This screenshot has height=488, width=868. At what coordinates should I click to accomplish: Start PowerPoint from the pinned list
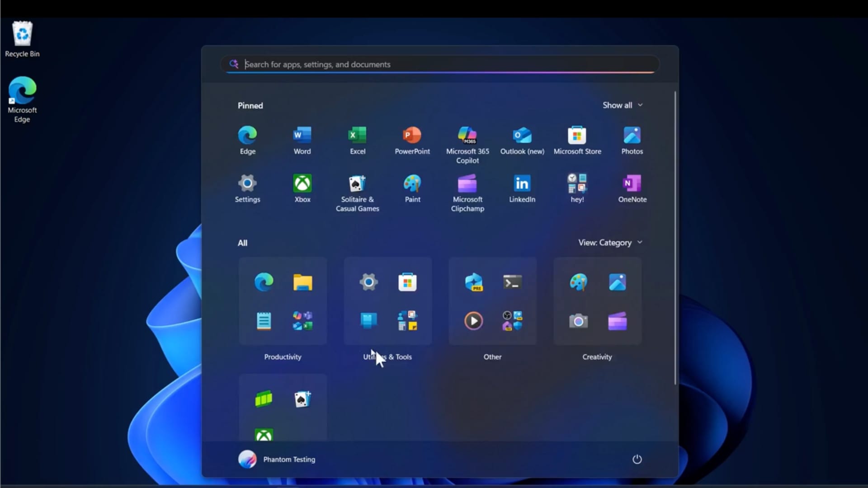pyautogui.click(x=412, y=141)
